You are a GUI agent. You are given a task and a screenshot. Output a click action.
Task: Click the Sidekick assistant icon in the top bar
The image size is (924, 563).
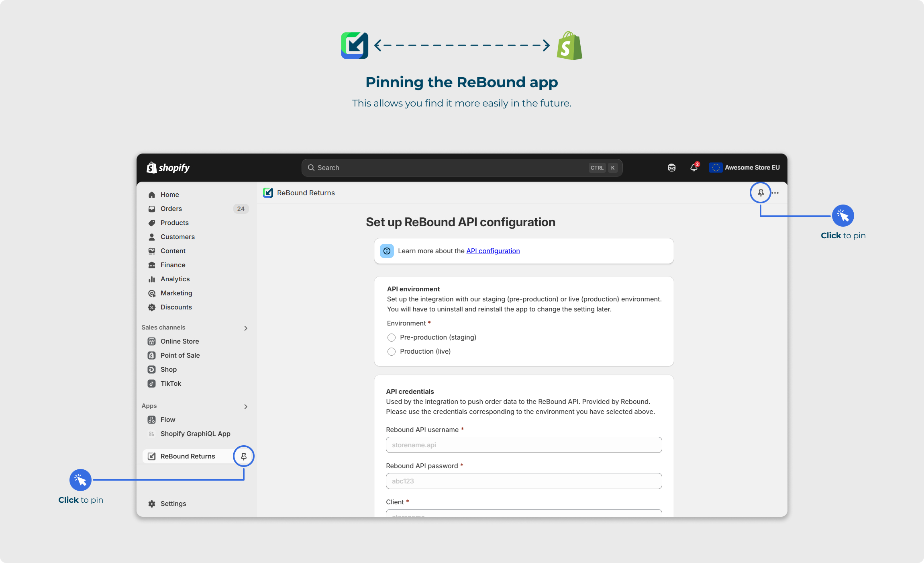tap(672, 168)
